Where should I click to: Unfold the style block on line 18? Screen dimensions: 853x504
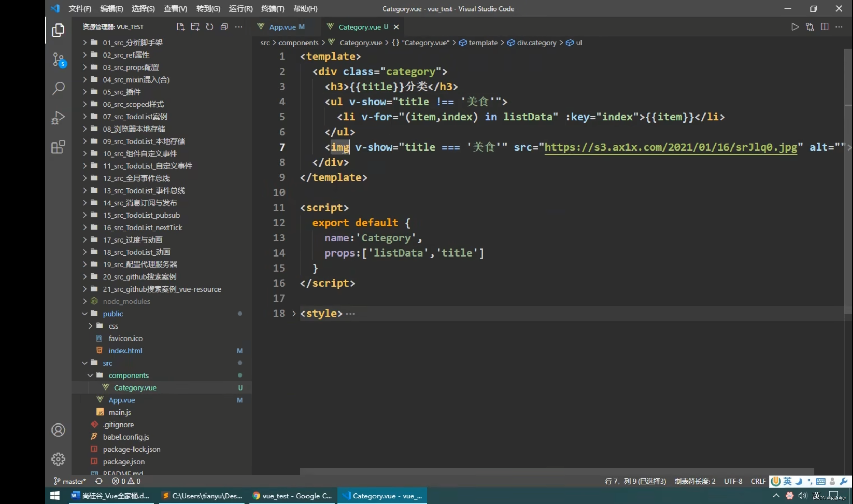(x=294, y=313)
